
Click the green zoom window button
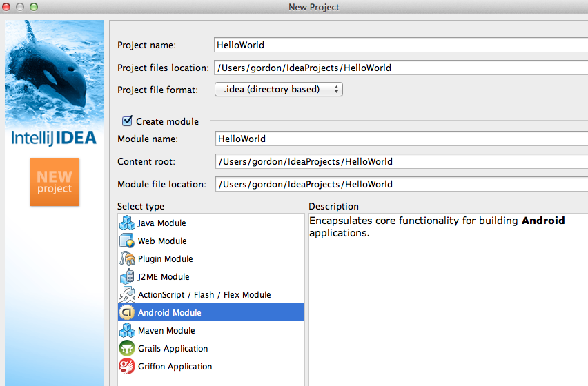[x=35, y=7]
